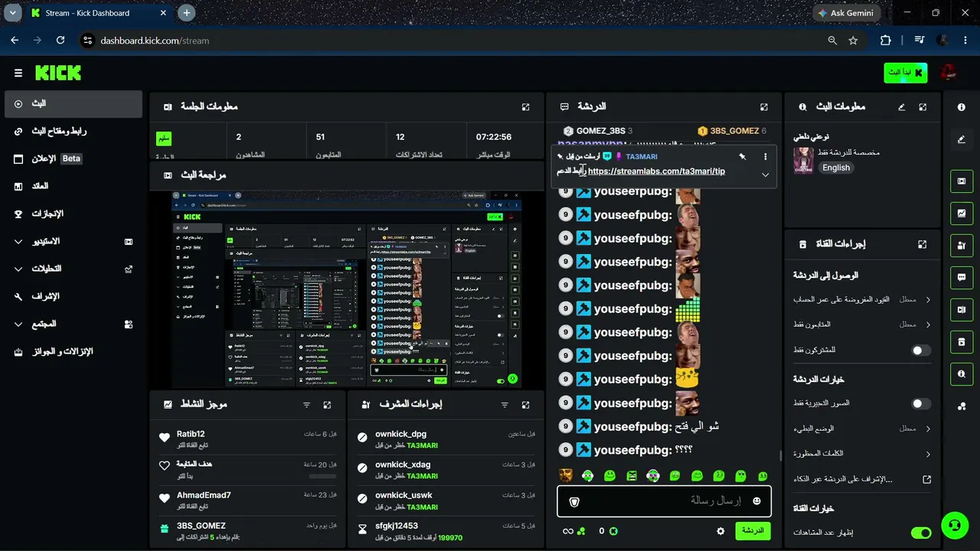This screenshot has height=551, width=980.
Task: Click the KICK logo in the header
Action: click(x=58, y=73)
